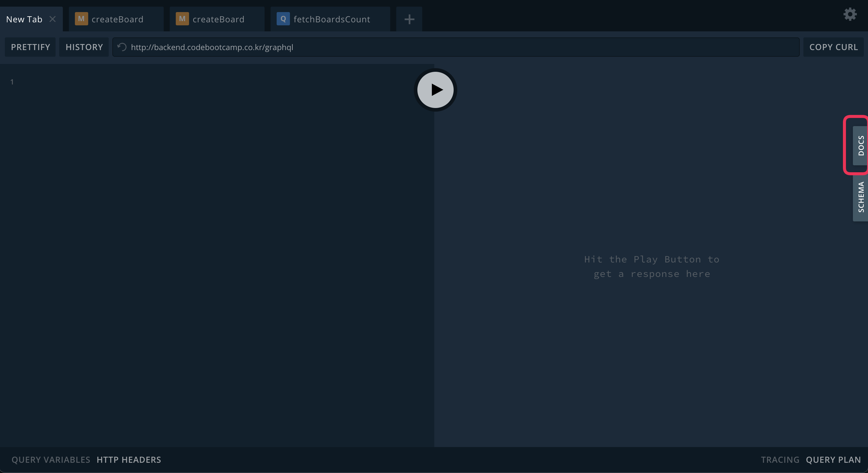Click the COPY CURL button

tap(833, 47)
